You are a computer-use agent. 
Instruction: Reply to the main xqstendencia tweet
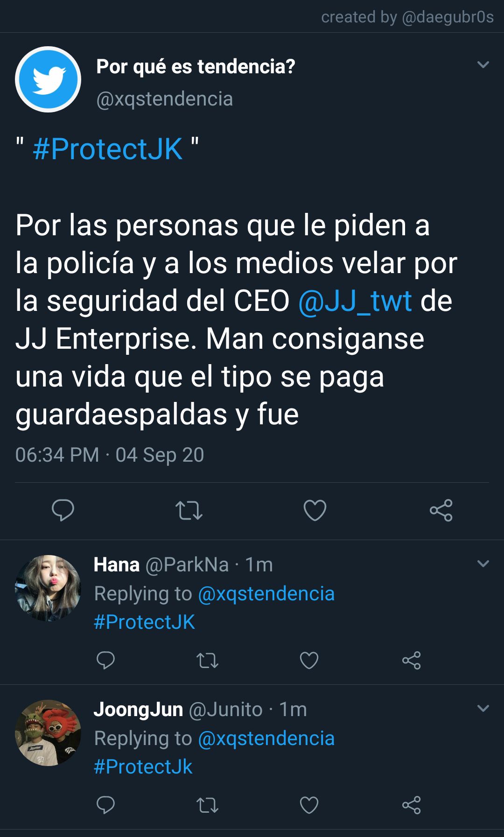(63, 510)
